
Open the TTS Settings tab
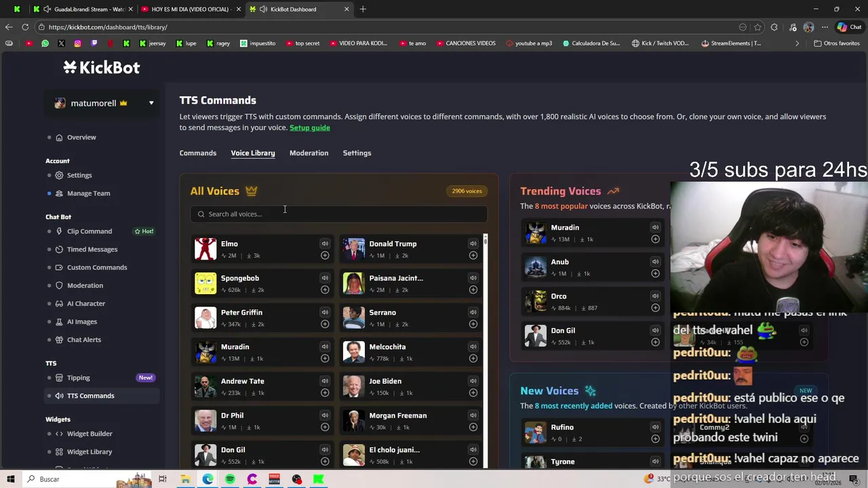coord(357,153)
